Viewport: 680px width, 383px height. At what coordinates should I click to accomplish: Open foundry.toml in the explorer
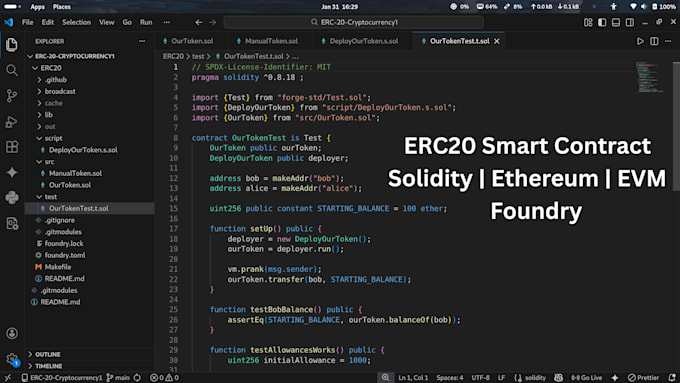coord(65,255)
